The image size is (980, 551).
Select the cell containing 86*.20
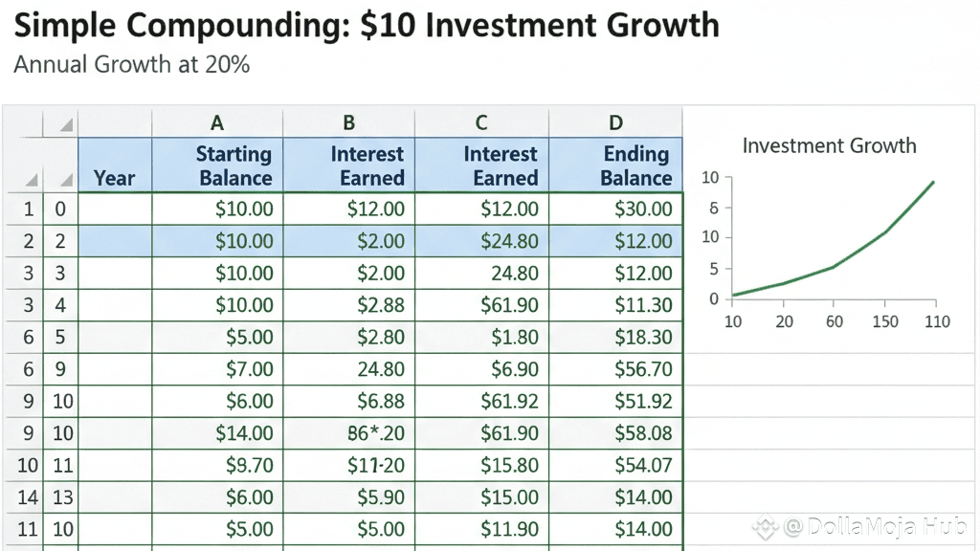[x=349, y=433]
